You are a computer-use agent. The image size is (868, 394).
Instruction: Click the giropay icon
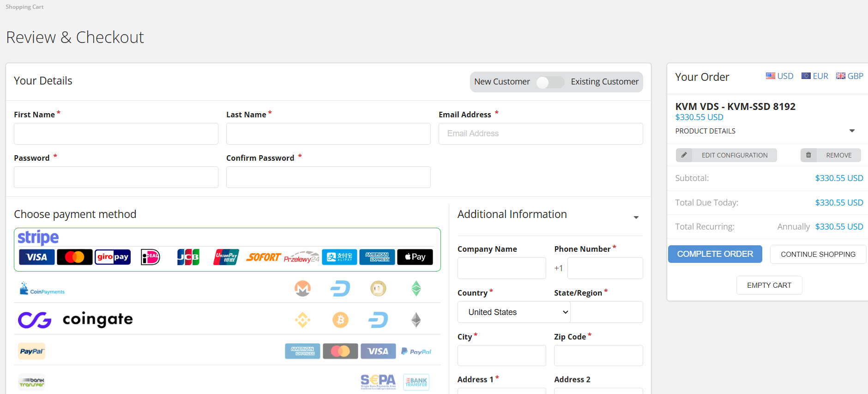click(113, 257)
